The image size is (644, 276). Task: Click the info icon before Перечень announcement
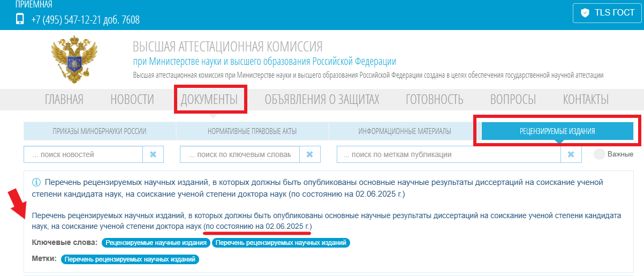[x=36, y=182]
